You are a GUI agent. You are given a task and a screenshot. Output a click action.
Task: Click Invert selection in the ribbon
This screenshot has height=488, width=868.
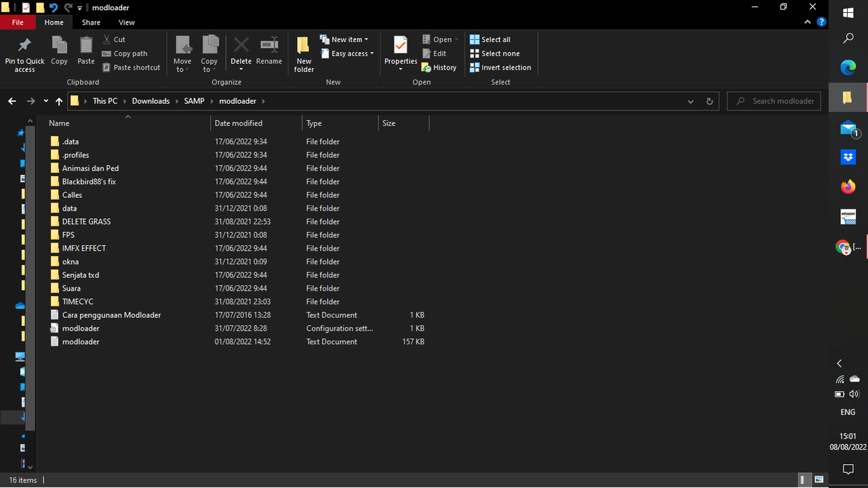(500, 68)
